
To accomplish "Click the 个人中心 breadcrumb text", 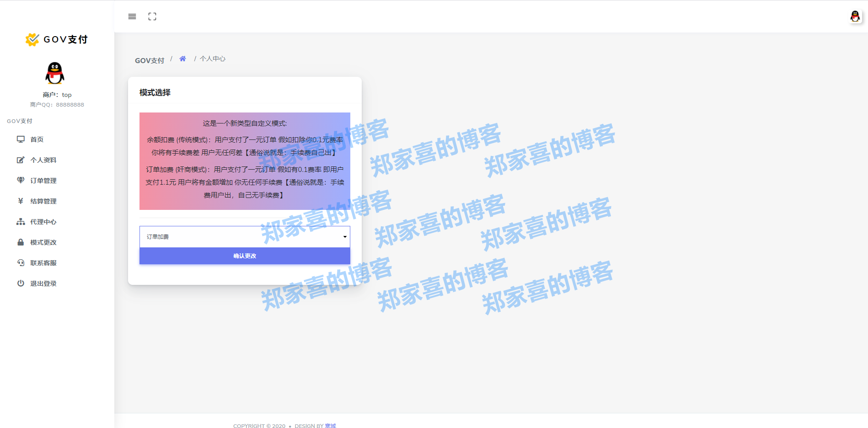I will (213, 59).
